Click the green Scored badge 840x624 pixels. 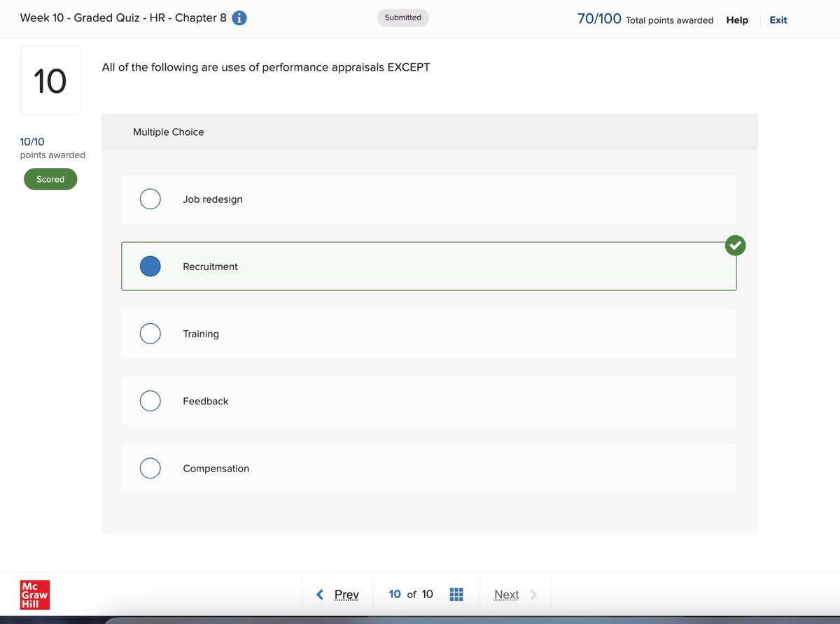tap(50, 179)
